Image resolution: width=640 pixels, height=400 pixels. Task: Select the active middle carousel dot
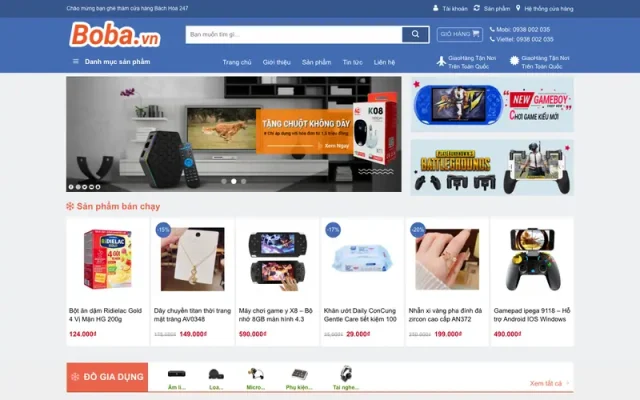point(233,181)
